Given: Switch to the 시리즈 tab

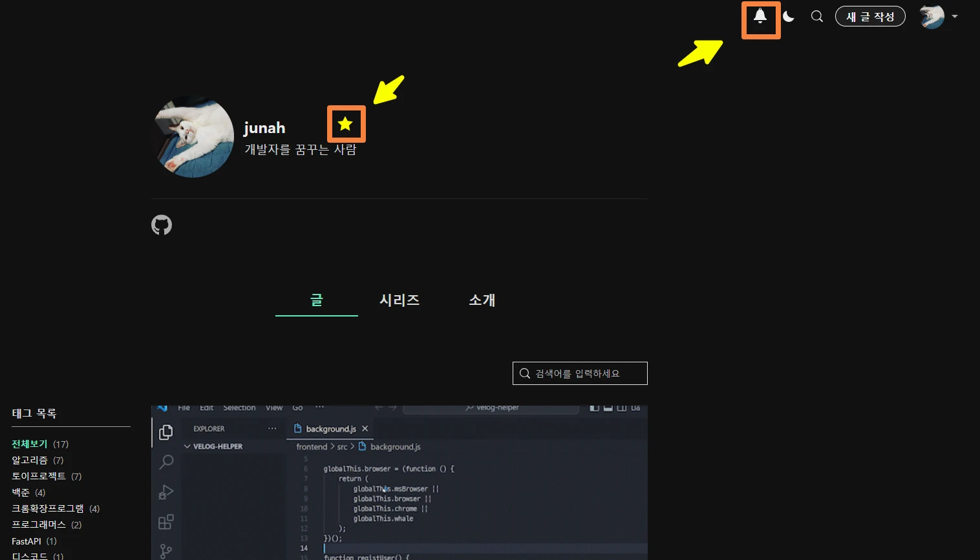Looking at the screenshot, I should 399,300.
